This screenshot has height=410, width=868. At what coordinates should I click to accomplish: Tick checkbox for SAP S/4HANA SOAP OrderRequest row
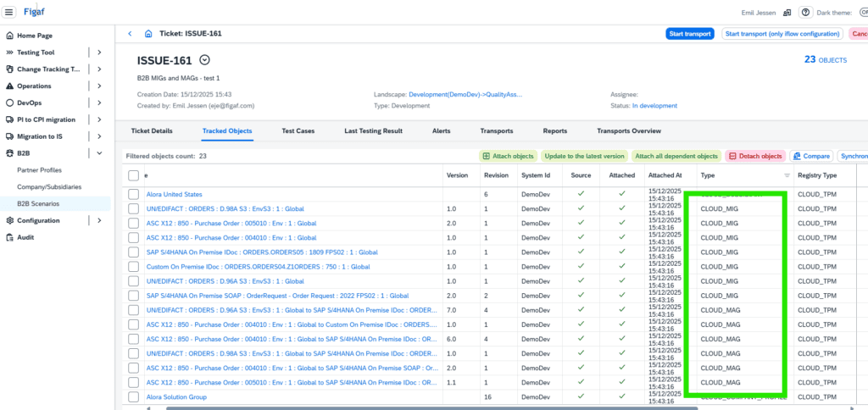tap(133, 296)
